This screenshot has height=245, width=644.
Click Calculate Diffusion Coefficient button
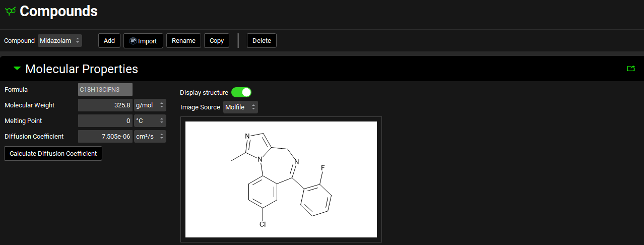(x=53, y=153)
